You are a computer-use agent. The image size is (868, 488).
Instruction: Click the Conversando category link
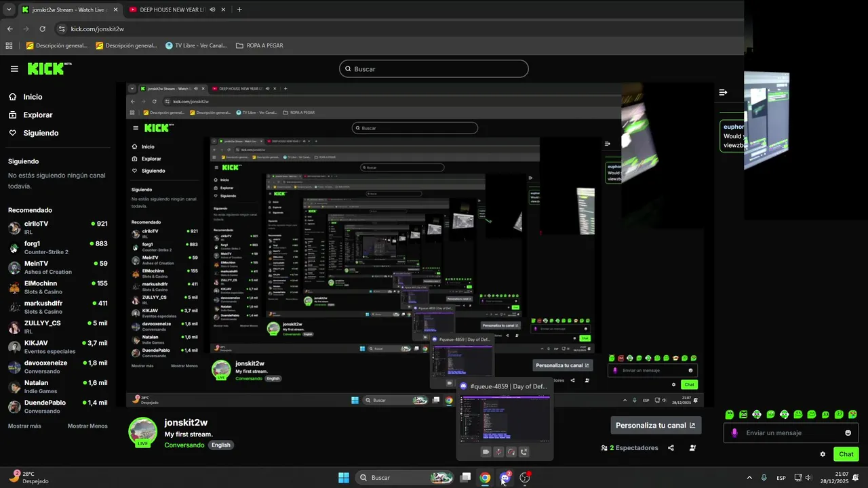[184, 445]
